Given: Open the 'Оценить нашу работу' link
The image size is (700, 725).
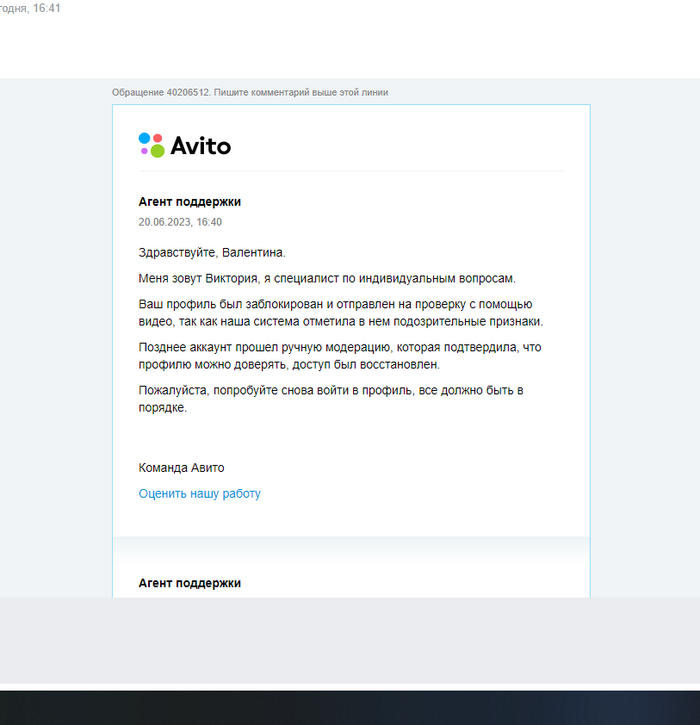Looking at the screenshot, I should [200, 494].
